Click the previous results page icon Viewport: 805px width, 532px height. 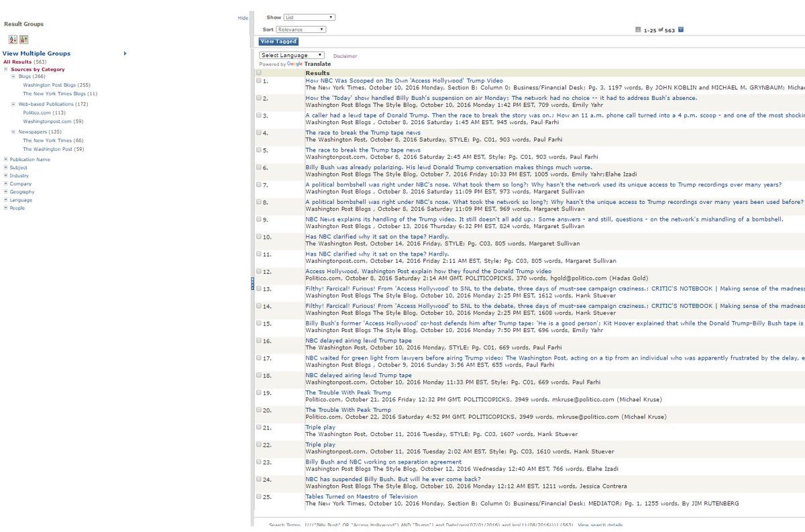pos(638,30)
